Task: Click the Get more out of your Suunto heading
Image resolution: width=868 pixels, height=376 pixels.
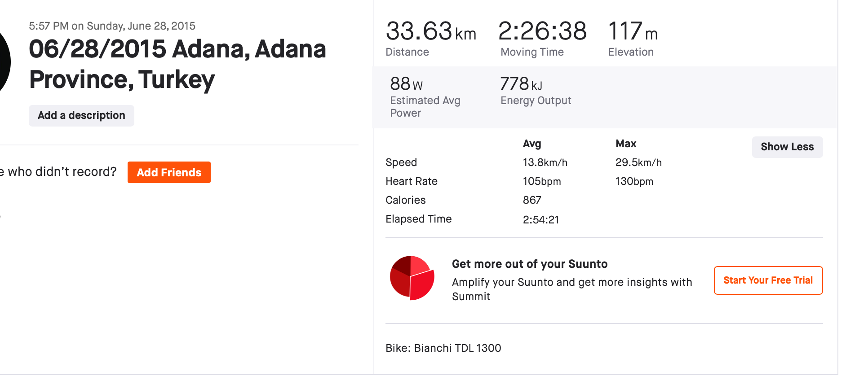Action: coord(530,264)
